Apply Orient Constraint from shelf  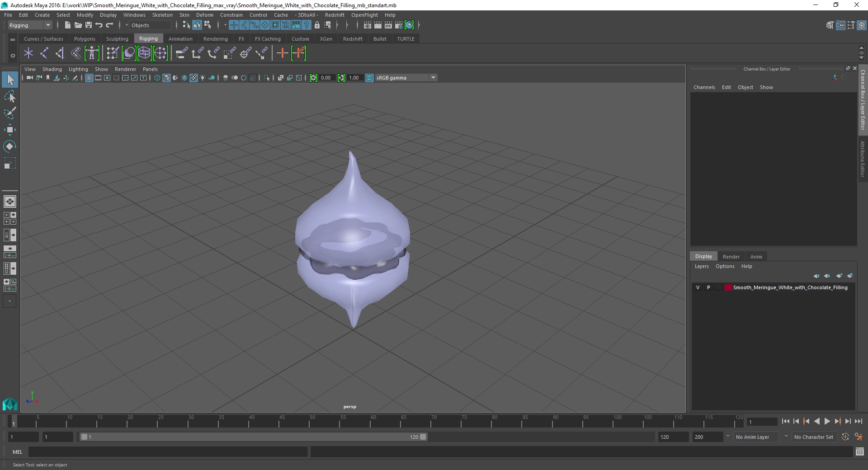(x=213, y=53)
